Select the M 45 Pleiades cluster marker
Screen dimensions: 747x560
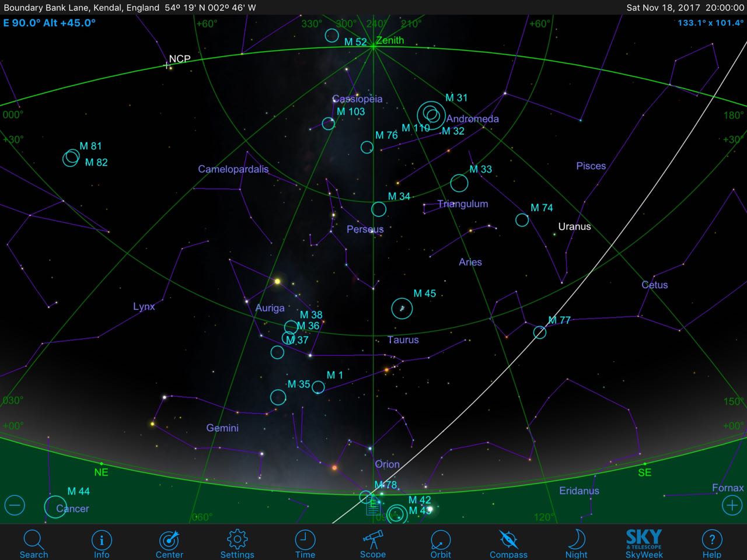(402, 308)
